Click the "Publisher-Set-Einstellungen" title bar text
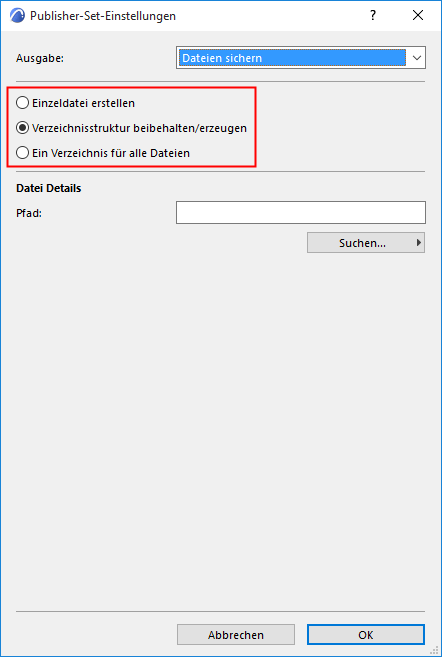 click(103, 16)
